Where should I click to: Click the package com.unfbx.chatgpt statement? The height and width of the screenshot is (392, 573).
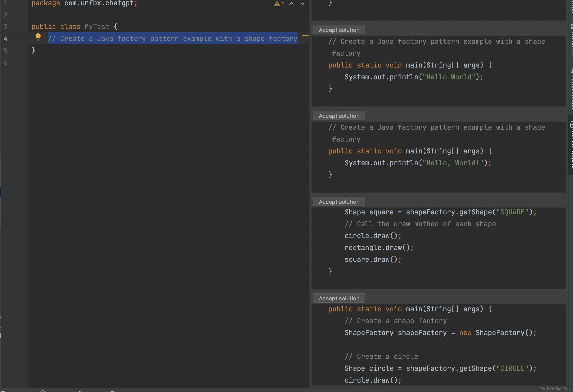point(84,3)
